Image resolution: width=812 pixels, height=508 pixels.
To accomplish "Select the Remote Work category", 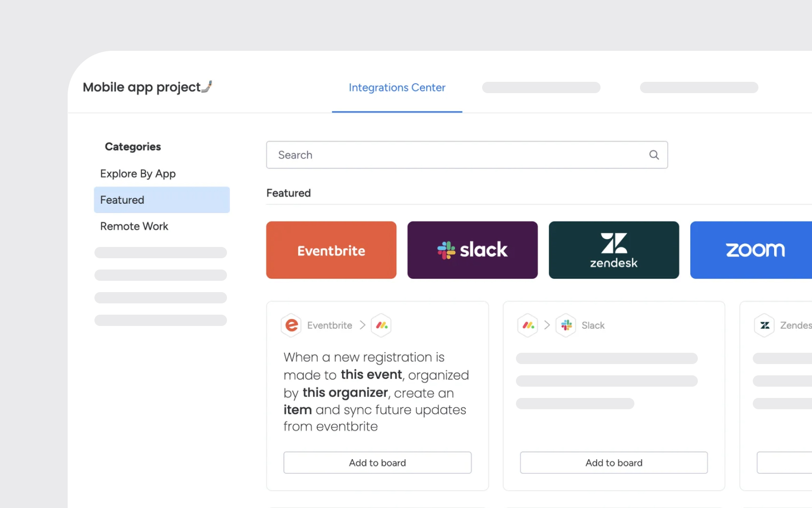I will [x=134, y=226].
